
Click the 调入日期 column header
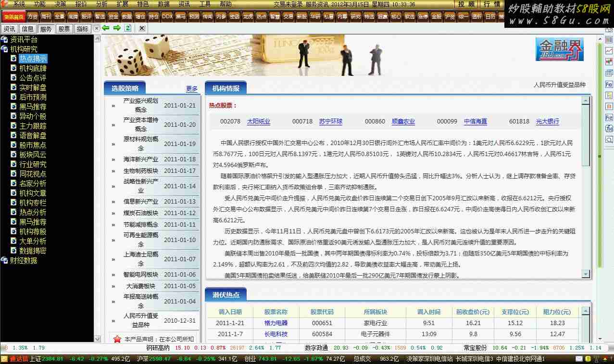(x=230, y=312)
